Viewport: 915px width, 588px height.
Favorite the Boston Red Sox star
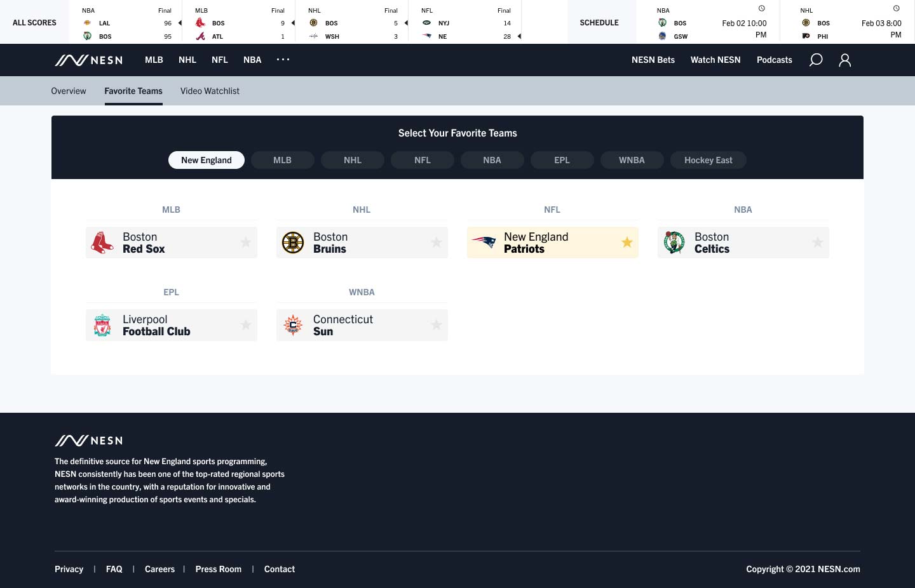246,243
